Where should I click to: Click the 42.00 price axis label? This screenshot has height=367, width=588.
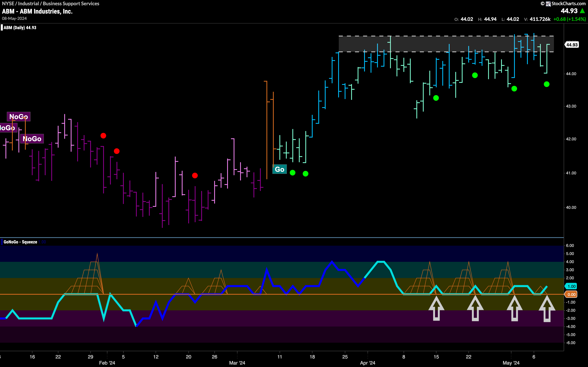click(571, 139)
